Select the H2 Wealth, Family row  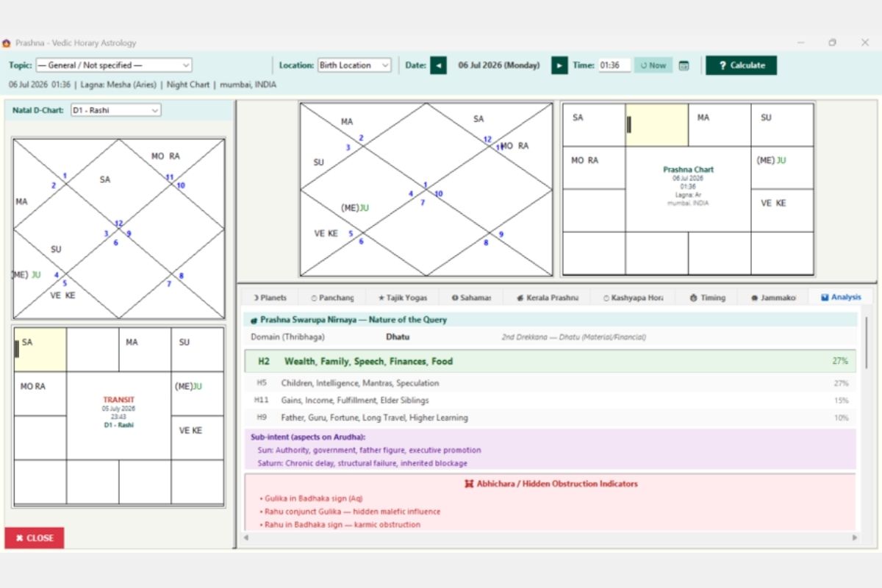click(x=550, y=362)
